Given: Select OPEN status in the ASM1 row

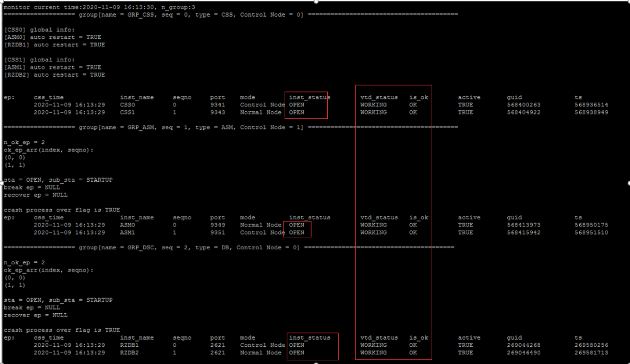Looking at the screenshot, I should (x=297, y=233).
